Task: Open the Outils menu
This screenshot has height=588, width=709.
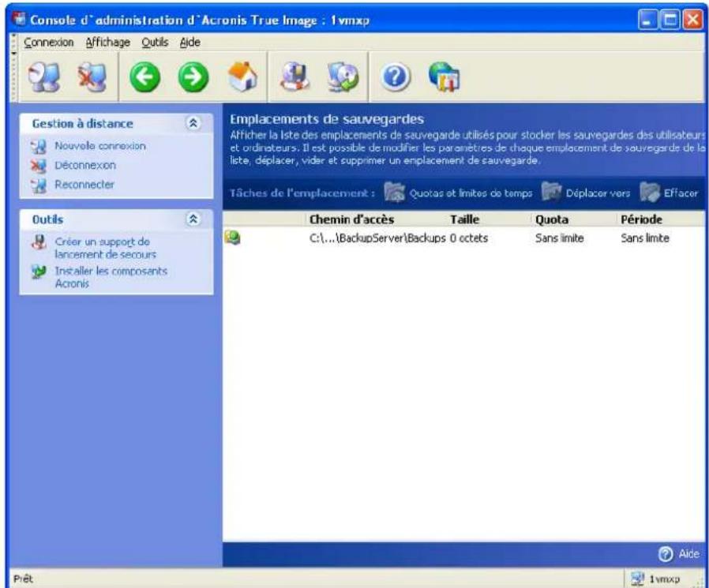Action: [155, 43]
